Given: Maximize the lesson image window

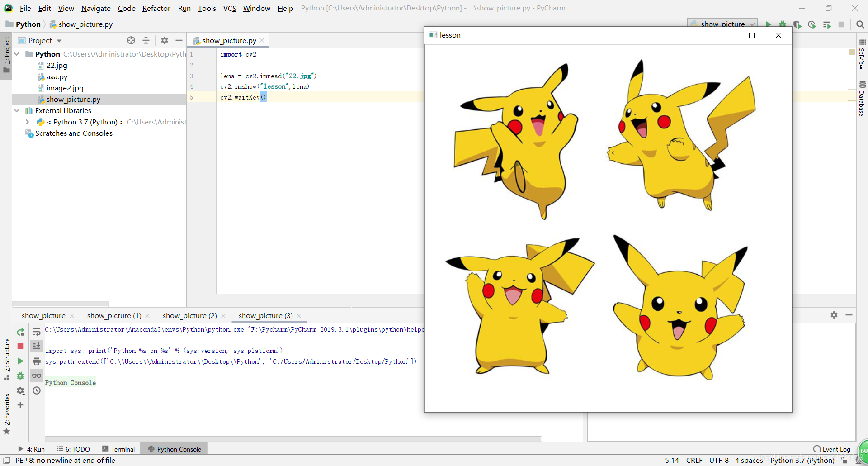Looking at the screenshot, I should pos(752,35).
